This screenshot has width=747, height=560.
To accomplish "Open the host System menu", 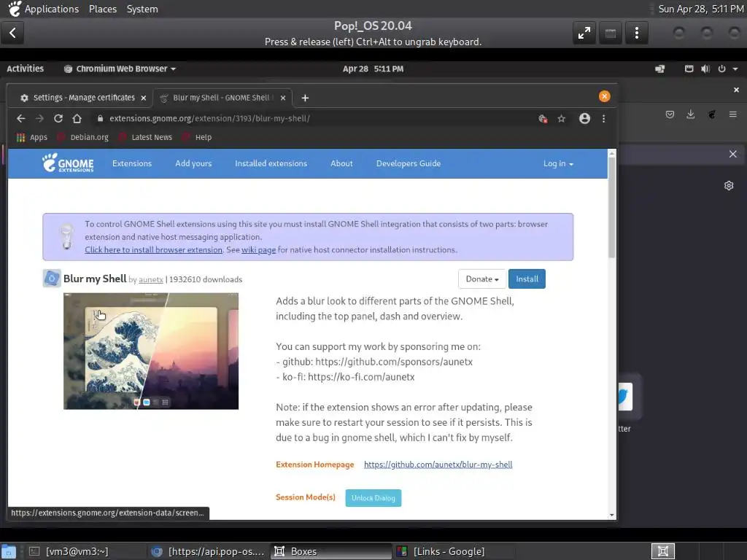I will pyautogui.click(x=142, y=9).
